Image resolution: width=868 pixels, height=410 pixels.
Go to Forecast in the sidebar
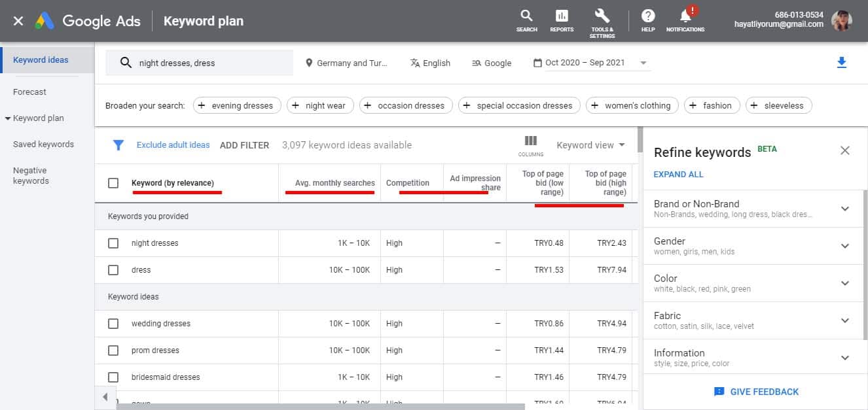(x=30, y=92)
